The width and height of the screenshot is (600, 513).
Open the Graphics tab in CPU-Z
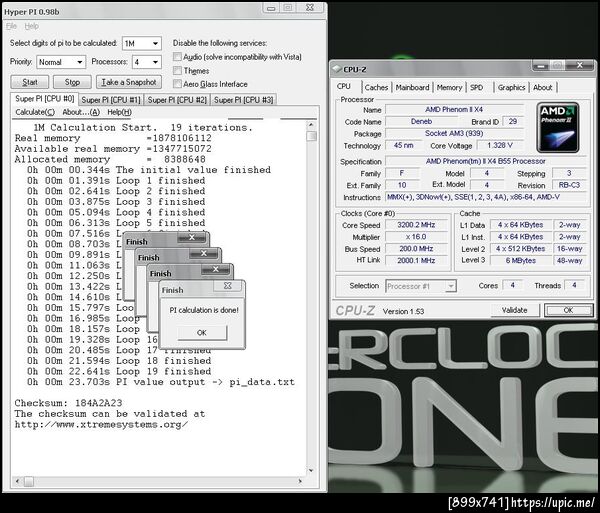click(x=511, y=88)
